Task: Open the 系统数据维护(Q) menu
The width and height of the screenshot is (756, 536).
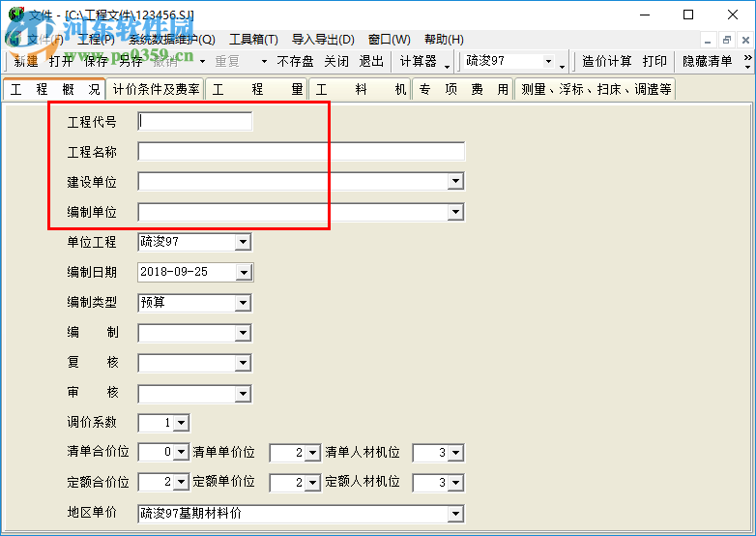Action: click(172, 40)
